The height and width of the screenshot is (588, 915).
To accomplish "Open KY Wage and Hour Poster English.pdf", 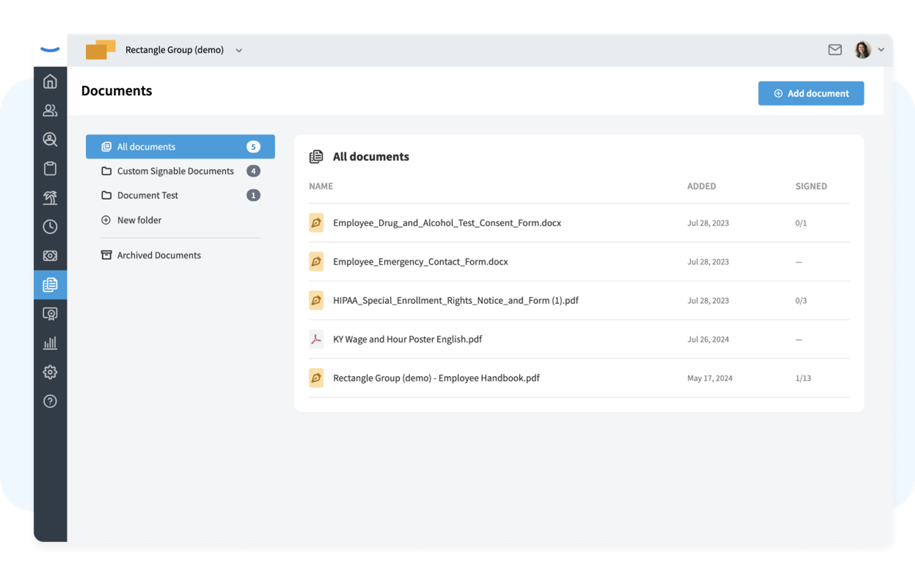I will tap(407, 340).
